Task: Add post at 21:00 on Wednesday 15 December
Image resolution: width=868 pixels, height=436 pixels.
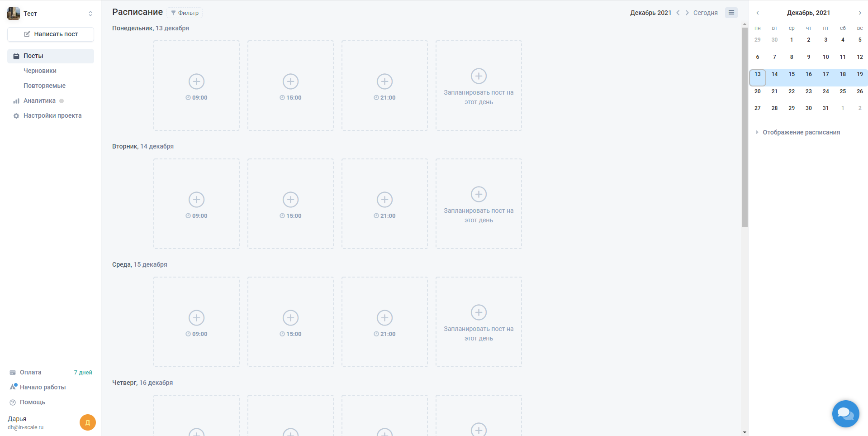Action: coord(384,322)
